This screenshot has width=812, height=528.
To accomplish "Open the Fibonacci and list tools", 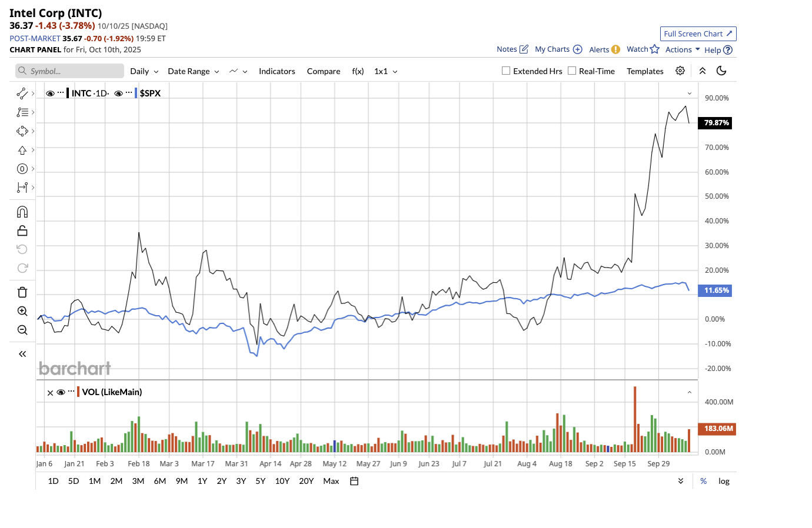I will click(x=22, y=112).
